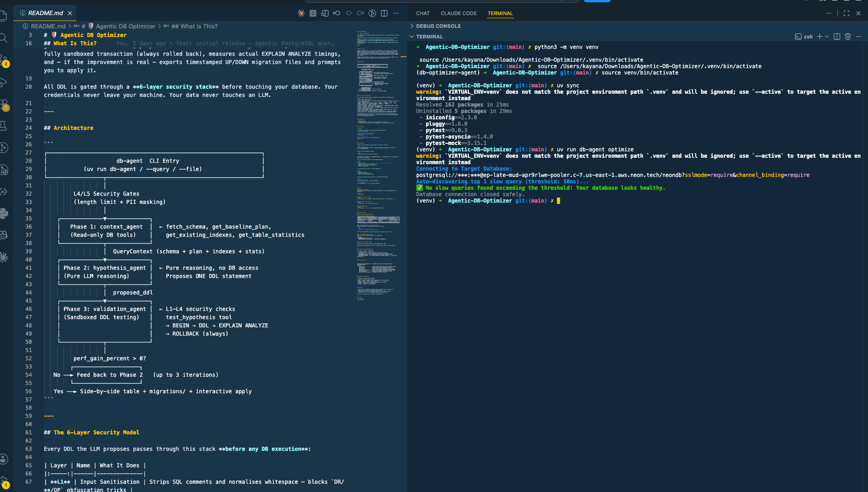The width and height of the screenshot is (868, 492).
Task: Open the Run and Debug view
Action: tap(4, 82)
